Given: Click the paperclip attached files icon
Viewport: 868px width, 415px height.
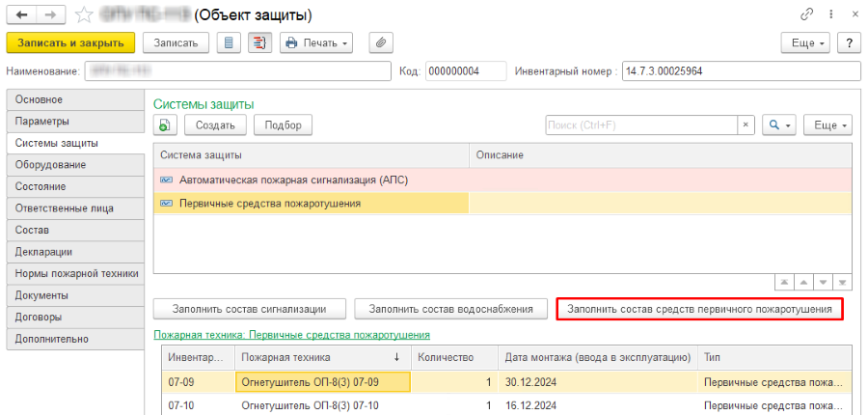Looking at the screenshot, I should tap(381, 42).
